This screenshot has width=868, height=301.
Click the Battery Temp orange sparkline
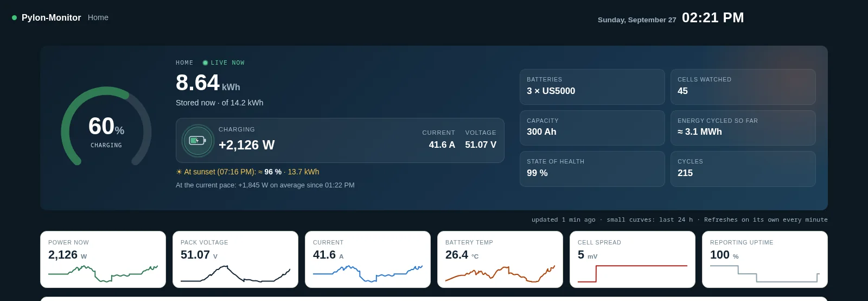click(x=500, y=273)
